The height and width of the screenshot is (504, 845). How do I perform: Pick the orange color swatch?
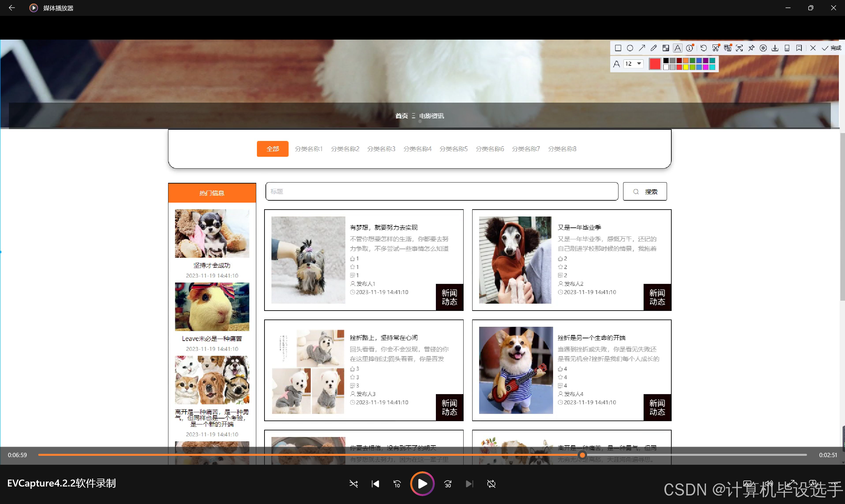[x=686, y=60]
